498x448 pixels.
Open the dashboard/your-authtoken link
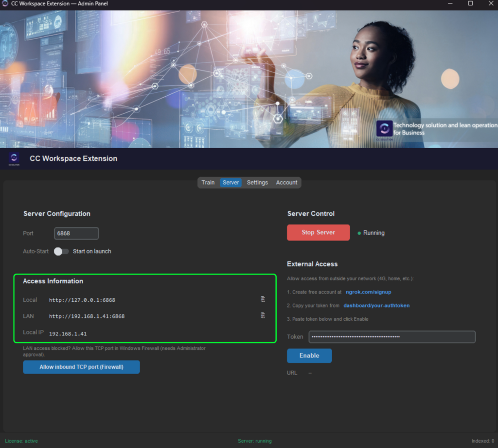tap(376, 306)
